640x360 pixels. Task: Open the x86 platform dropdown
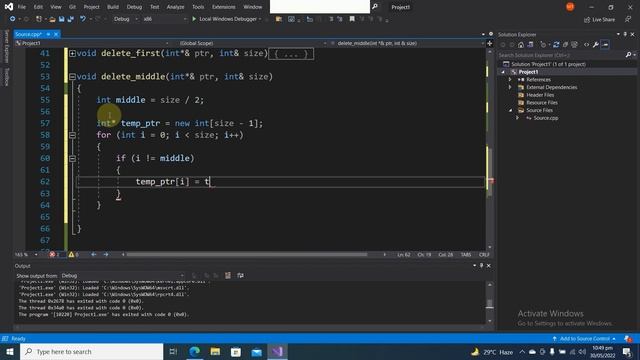click(164, 19)
